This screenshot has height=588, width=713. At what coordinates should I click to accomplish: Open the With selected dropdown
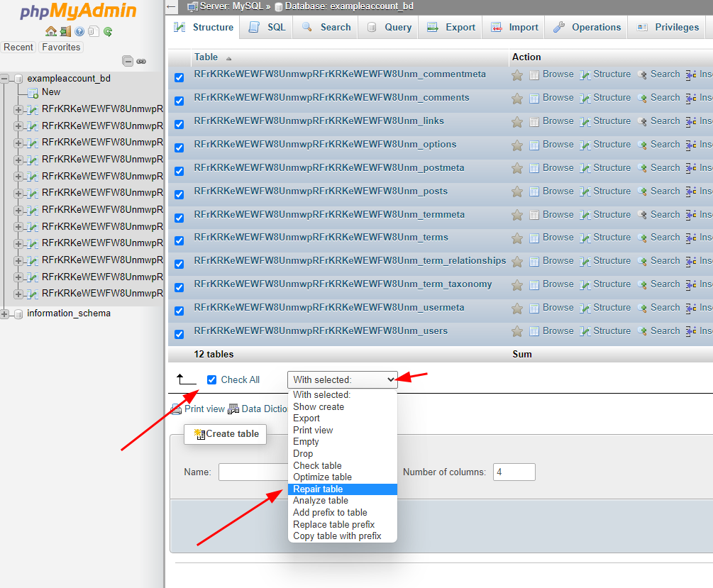[x=342, y=380]
